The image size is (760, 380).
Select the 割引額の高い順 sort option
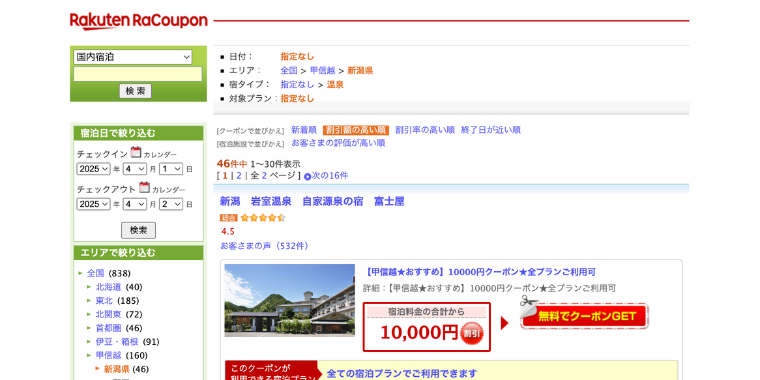[356, 130]
